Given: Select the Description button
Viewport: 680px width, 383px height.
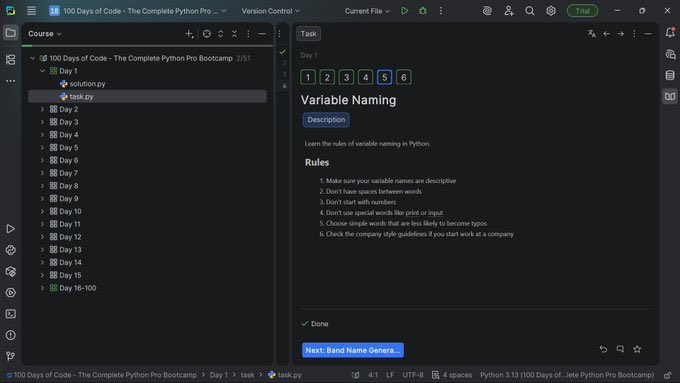Looking at the screenshot, I should click(x=326, y=120).
